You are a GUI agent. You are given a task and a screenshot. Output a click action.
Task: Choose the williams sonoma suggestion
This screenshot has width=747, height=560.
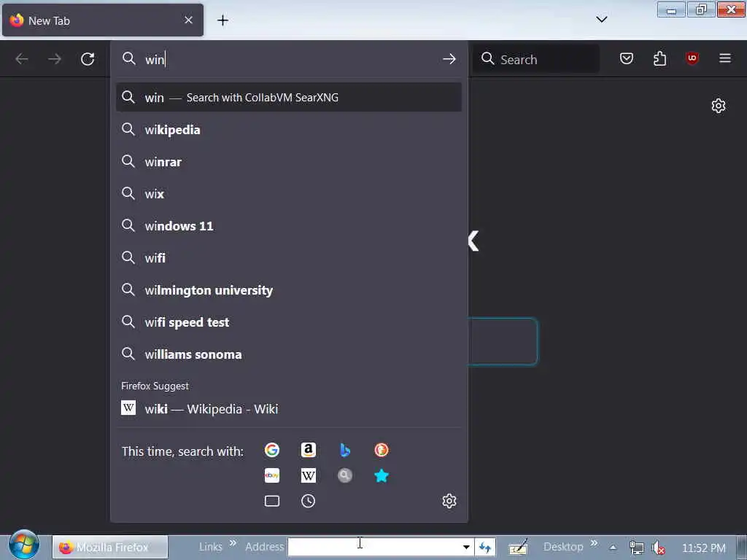click(x=289, y=354)
